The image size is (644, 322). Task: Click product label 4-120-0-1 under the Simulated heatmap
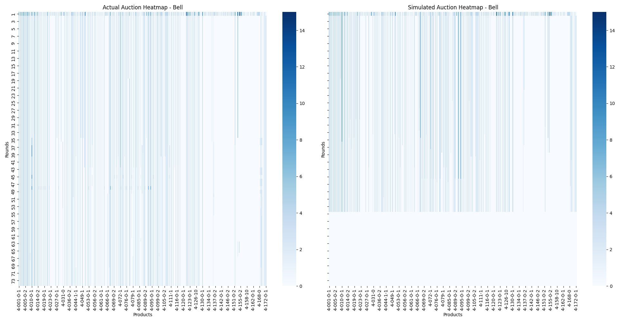click(x=494, y=300)
